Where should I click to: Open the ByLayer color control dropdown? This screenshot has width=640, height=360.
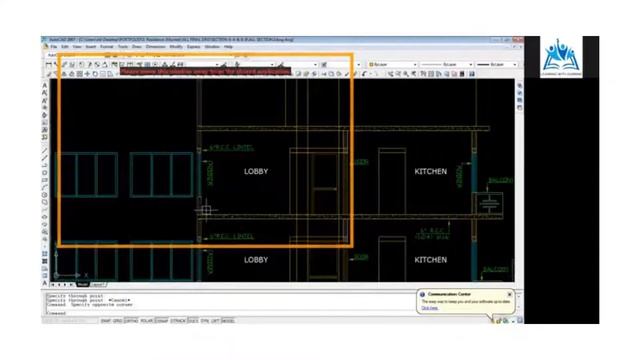[x=393, y=64]
